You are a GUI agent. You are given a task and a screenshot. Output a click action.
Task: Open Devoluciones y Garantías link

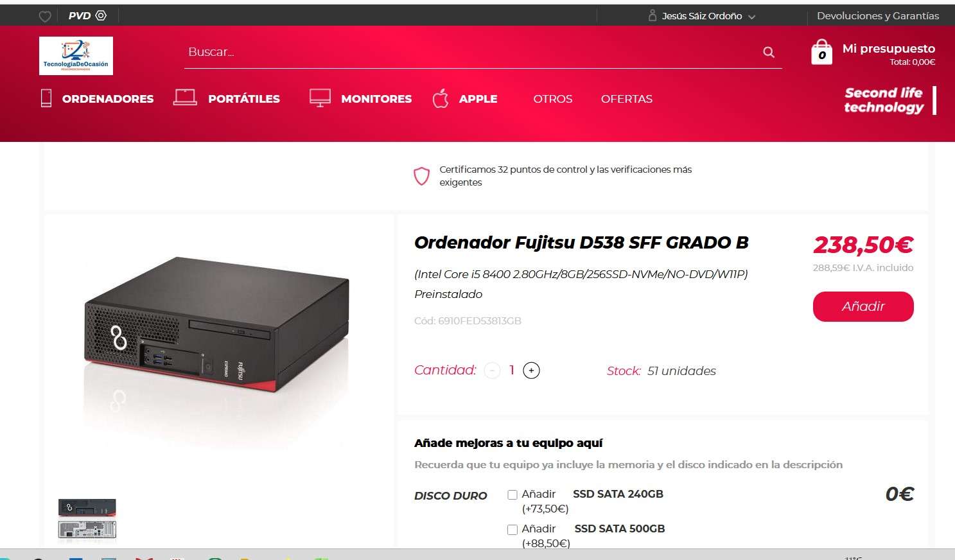tap(878, 16)
